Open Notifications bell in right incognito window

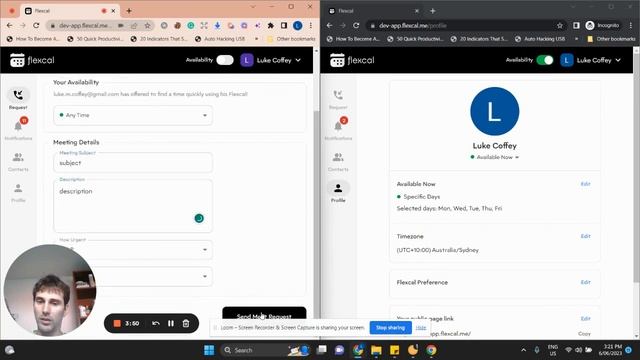[338, 129]
